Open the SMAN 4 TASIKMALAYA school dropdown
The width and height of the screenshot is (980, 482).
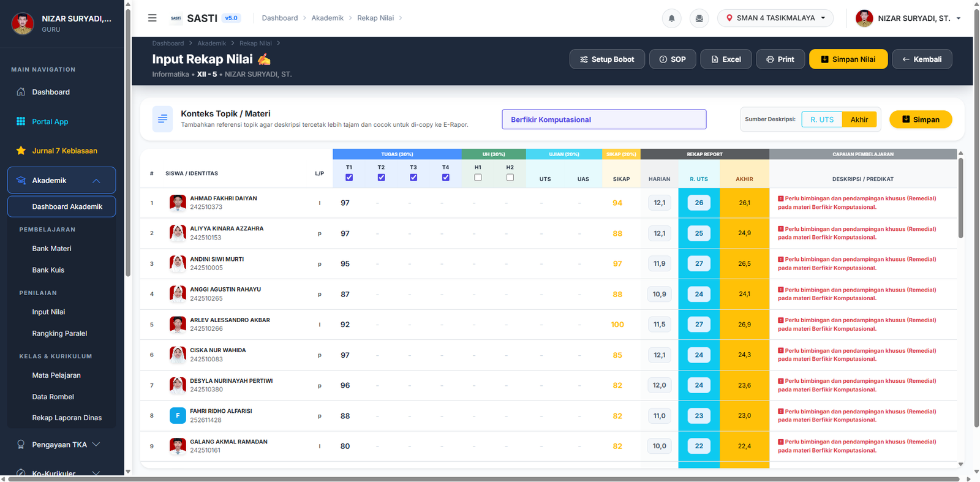pos(775,18)
